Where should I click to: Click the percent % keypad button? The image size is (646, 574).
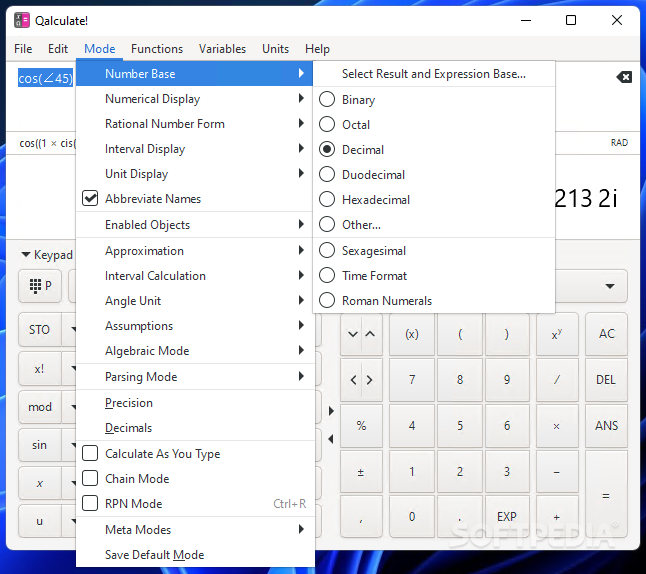click(x=361, y=426)
